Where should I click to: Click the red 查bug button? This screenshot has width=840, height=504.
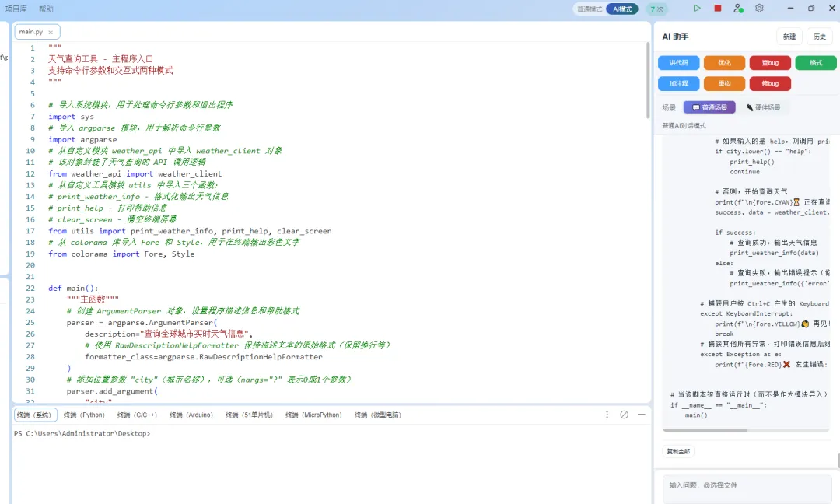(770, 63)
